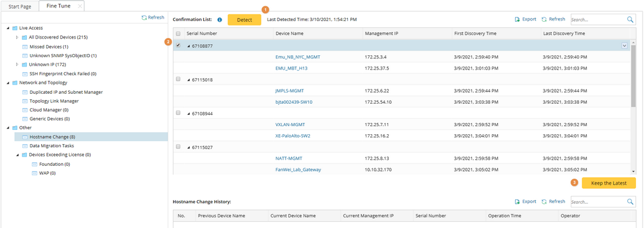Expand the All Discovered Devices (215) node
The height and width of the screenshot is (228, 644).
[x=17, y=37]
